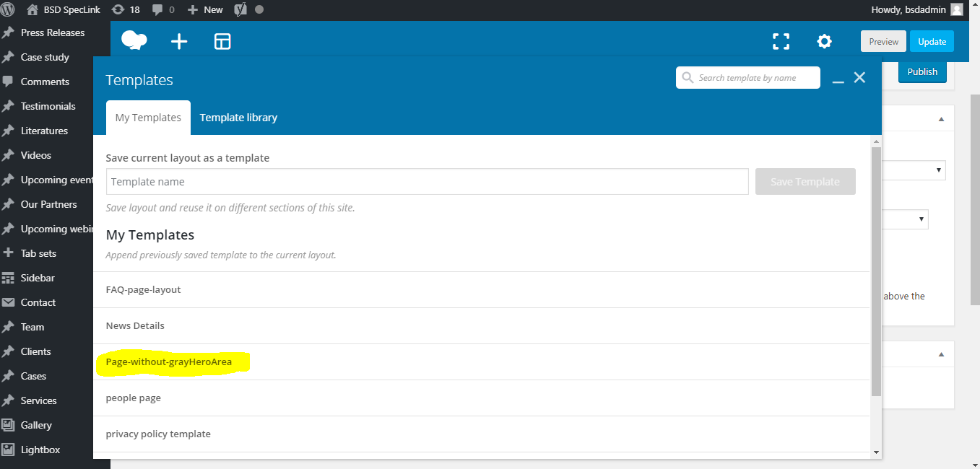The width and height of the screenshot is (980, 469).
Task: Click inside the Template name input field
Action: pos(426,181)
